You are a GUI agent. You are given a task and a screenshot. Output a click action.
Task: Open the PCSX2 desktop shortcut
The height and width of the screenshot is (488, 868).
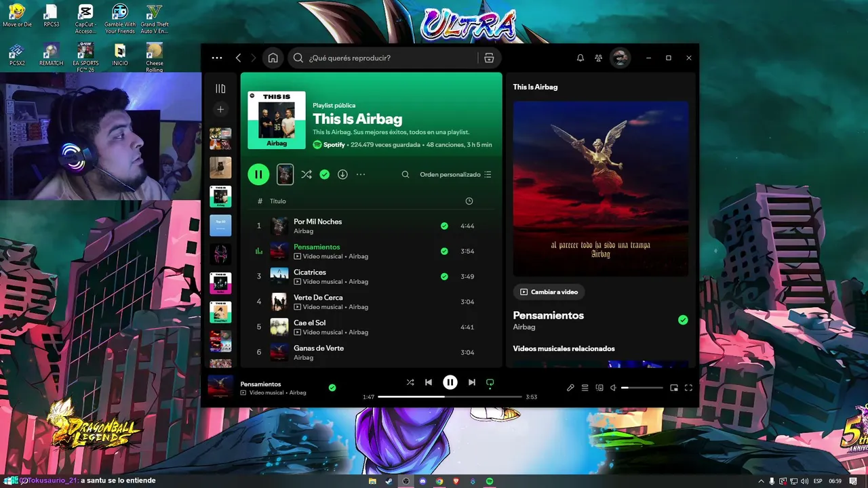click(17, 55)
